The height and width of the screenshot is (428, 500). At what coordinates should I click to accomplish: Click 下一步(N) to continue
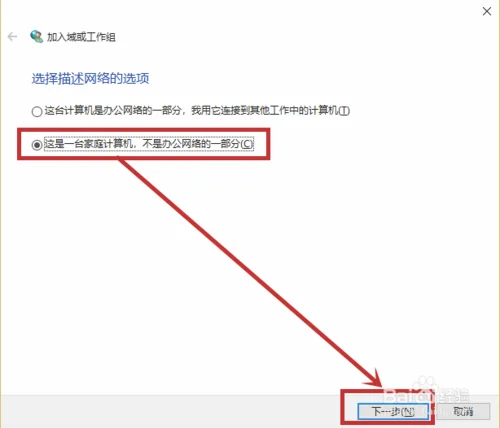pos(393,412)
